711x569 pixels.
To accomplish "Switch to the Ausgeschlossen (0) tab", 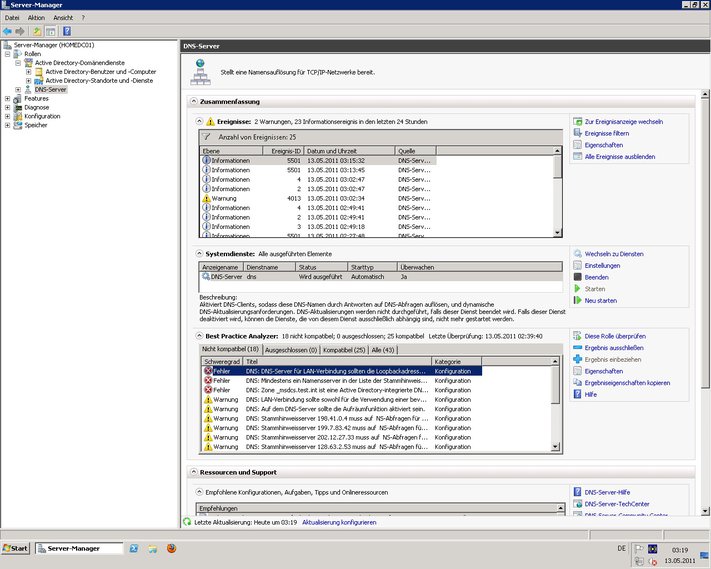I will pos(291,350).
